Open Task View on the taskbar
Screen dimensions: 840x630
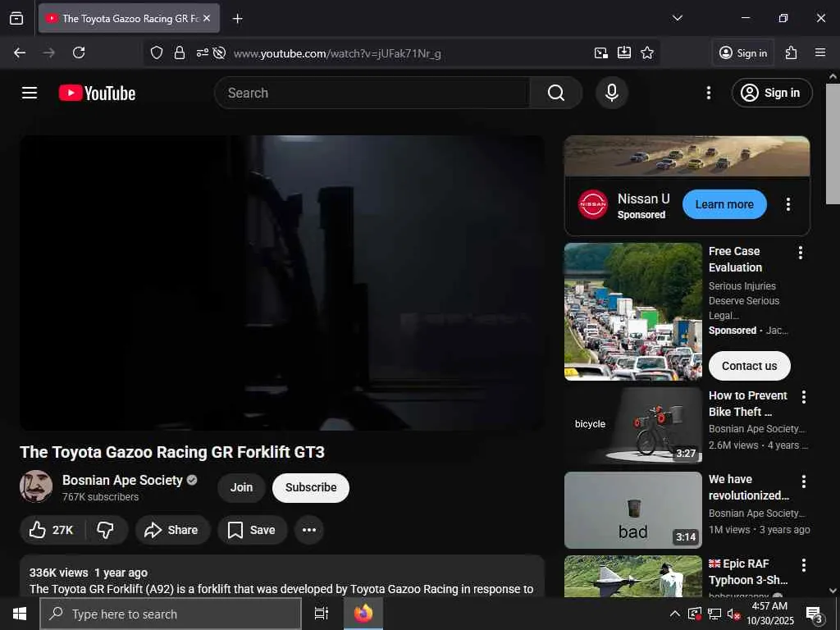click(322, 614)
